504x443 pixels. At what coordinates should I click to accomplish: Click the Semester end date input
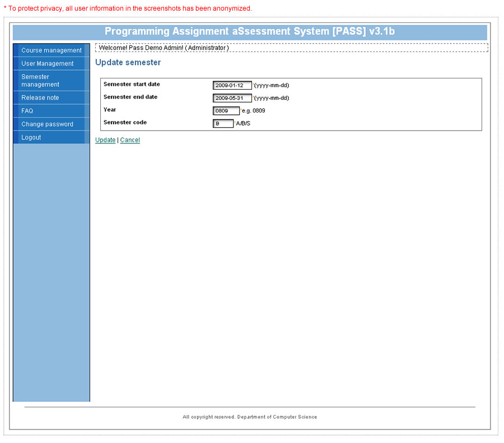click(x=232, y=98)
